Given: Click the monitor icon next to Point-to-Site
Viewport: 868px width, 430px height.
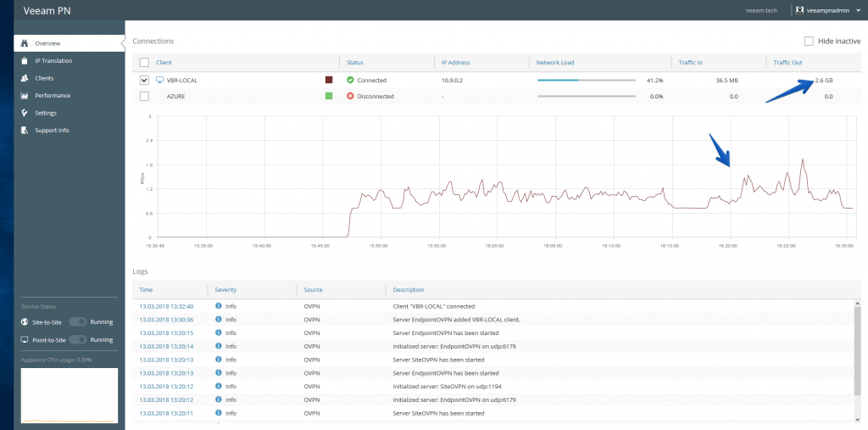Looking at the screenshot, I should coord(25,340).
